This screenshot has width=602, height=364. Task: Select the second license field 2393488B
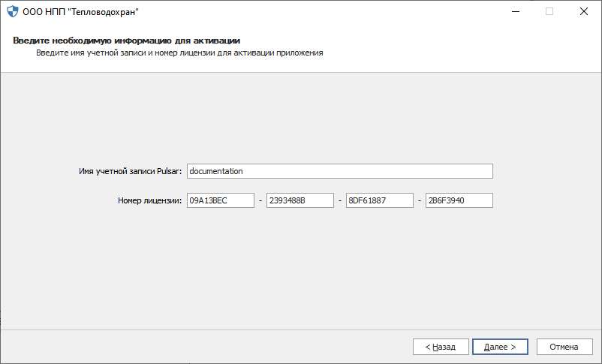299,200
